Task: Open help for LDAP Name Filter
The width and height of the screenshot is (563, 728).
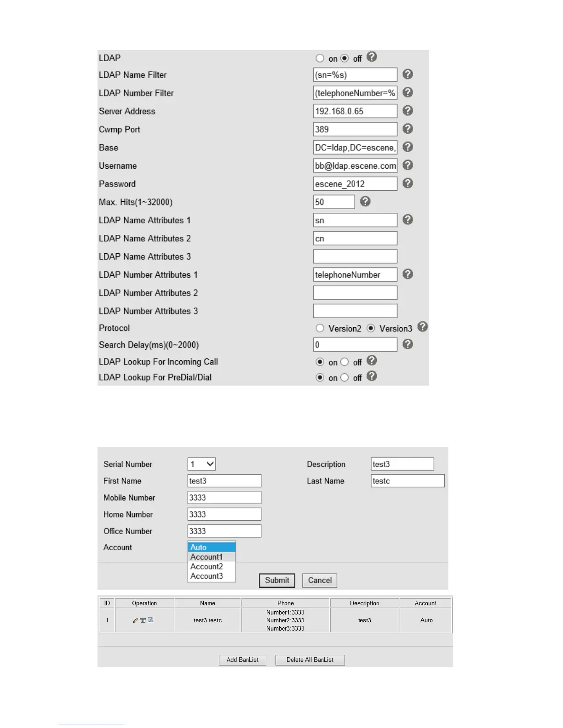Action: 408,74
